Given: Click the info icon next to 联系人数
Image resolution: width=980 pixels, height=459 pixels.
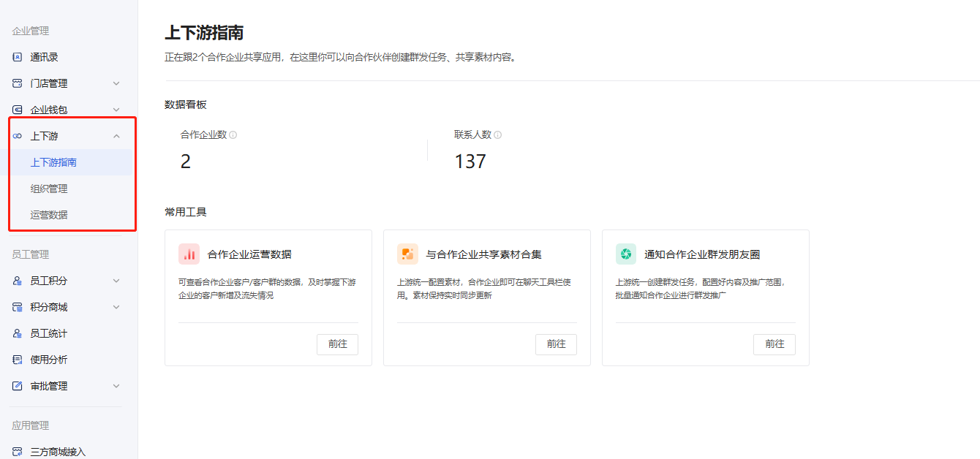Looking at the screenshot, I should click(x=498, y=135).
